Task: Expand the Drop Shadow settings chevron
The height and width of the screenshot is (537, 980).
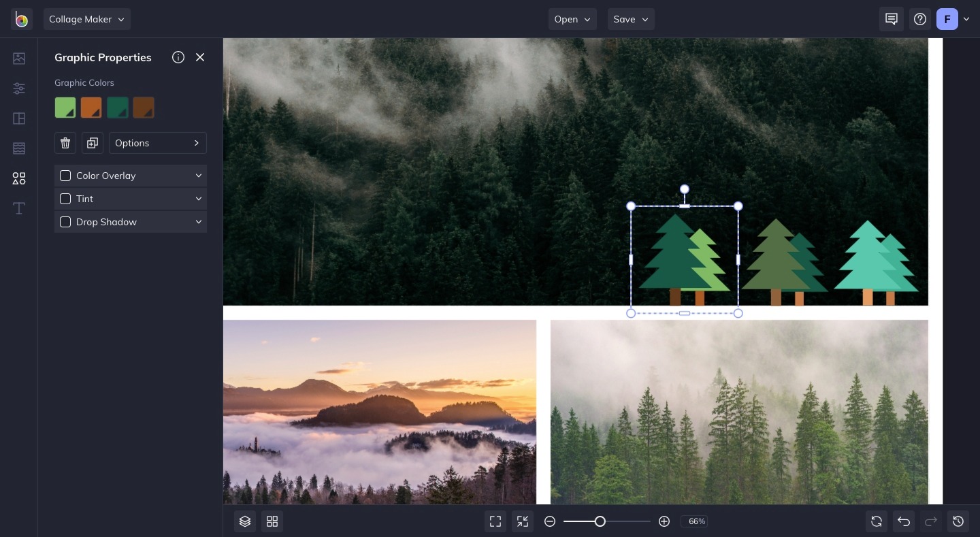Action: pyautogui.click(x=199, y=222)
